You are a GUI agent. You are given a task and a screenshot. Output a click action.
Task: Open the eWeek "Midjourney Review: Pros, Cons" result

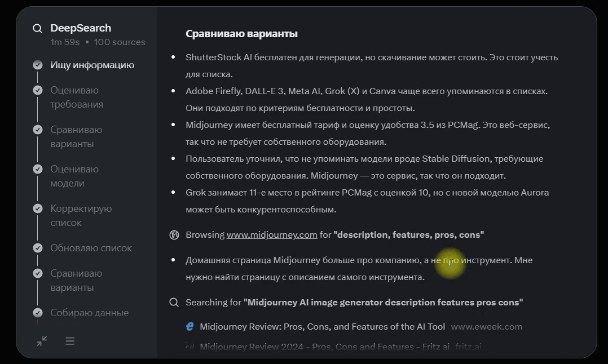(322, 327)
